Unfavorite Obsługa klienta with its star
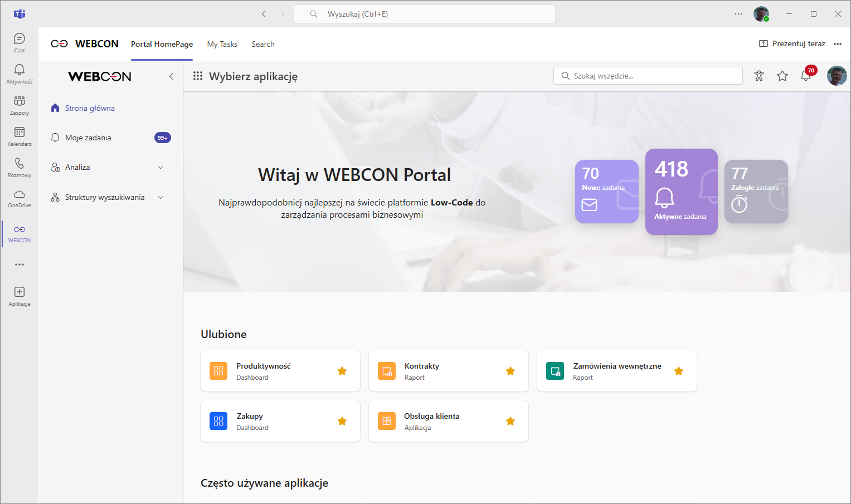 tap(510, 421)
